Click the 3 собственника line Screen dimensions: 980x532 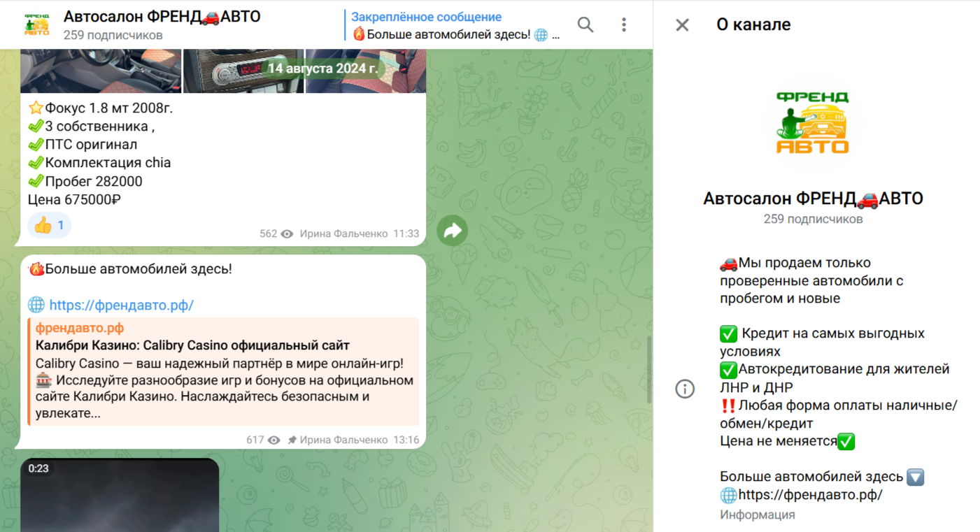click(92, 127)
